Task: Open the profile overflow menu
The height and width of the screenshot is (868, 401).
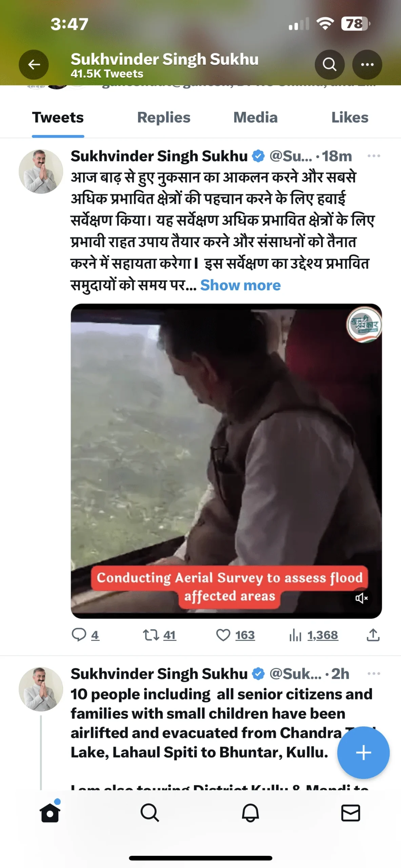Action: 367,64
